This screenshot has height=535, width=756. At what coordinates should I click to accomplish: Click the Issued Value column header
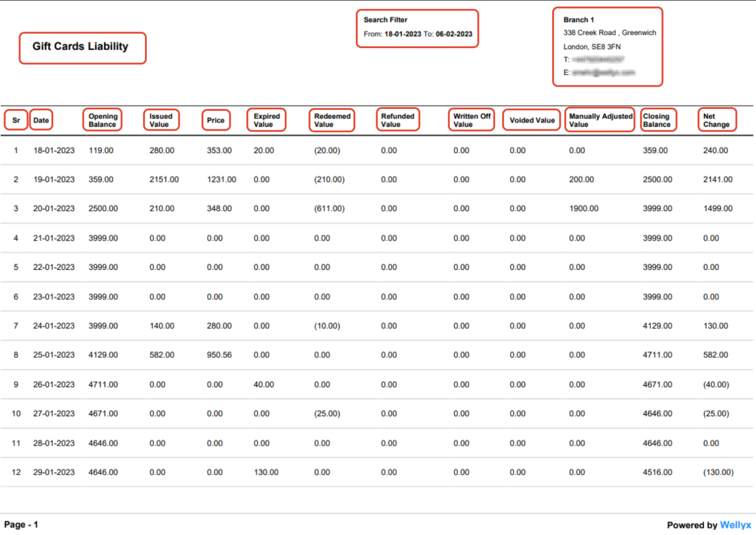pyautogui.click(x=161, y=120)
